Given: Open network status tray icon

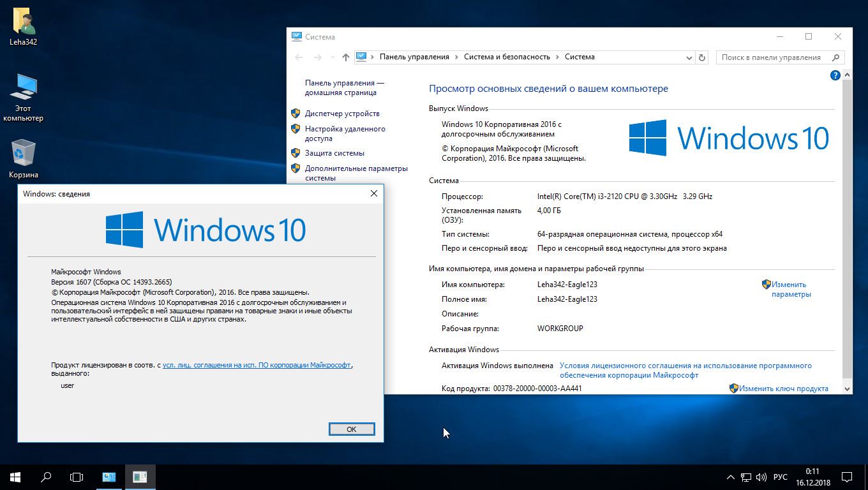Looking at the screenshot, I should click(746, 477).
